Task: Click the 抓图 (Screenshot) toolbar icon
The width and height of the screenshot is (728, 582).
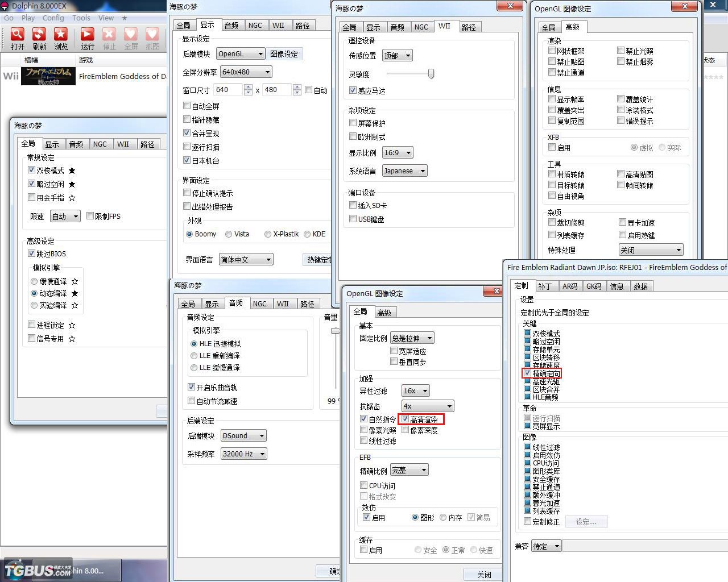Action: pyautogui.click(x=152, y=35)
